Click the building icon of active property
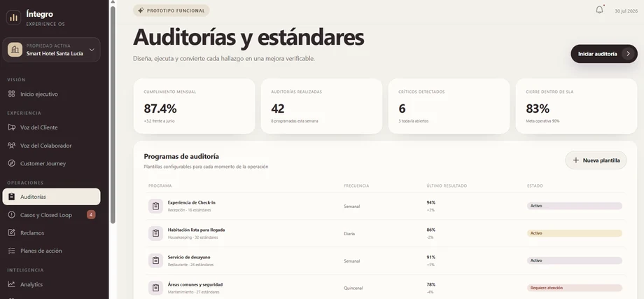Viewport: 644px width, 299px height. (15, 50)
